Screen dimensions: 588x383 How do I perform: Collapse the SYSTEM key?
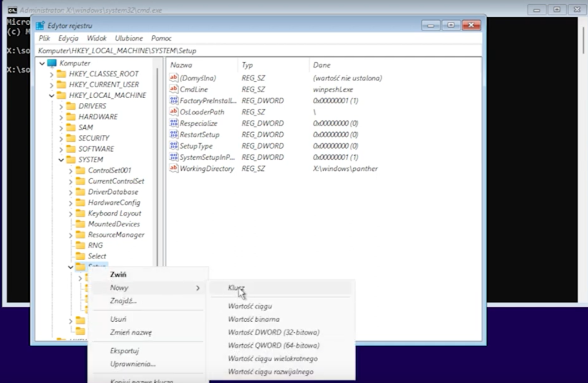click(x=61, y=160)
